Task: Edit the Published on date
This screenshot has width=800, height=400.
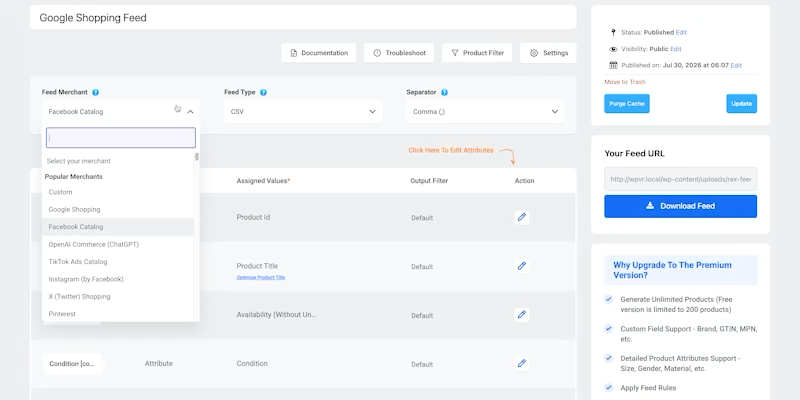Action: click(736, 65)
